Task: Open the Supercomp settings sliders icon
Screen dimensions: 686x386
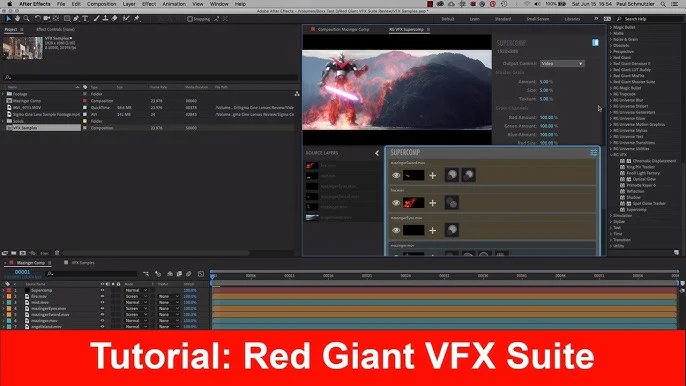Action: (593, 152)
